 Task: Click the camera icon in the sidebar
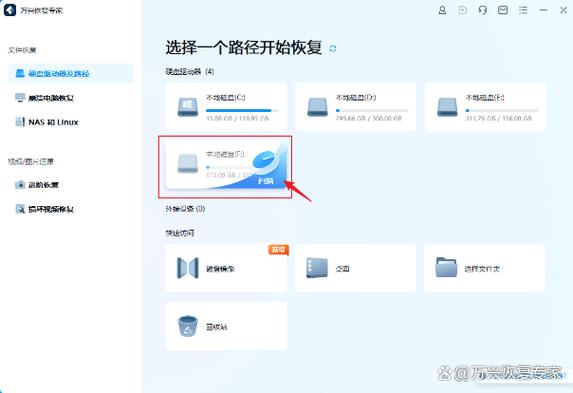coord(20,185)
